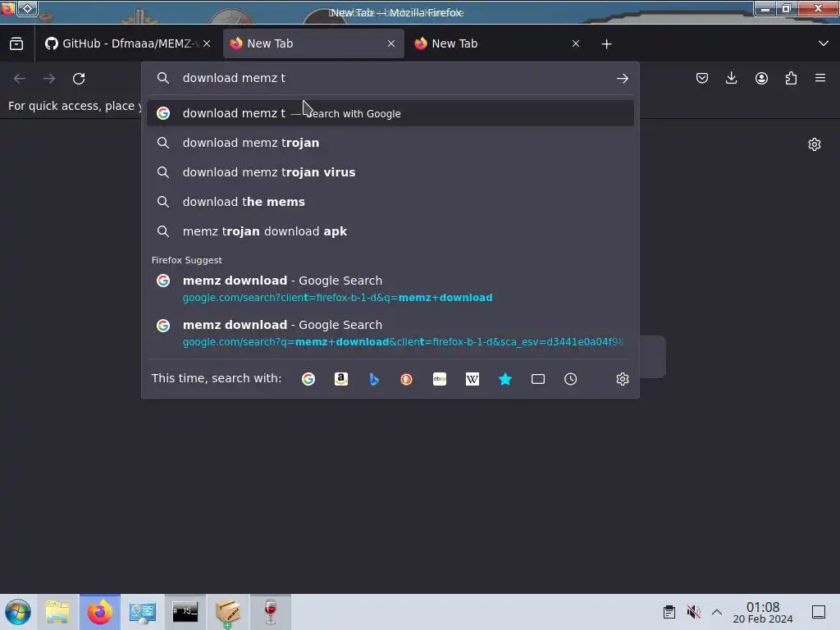Reload the current page
Image resolution: width=840 pixels, height=630 pixels.
(79, 78)
